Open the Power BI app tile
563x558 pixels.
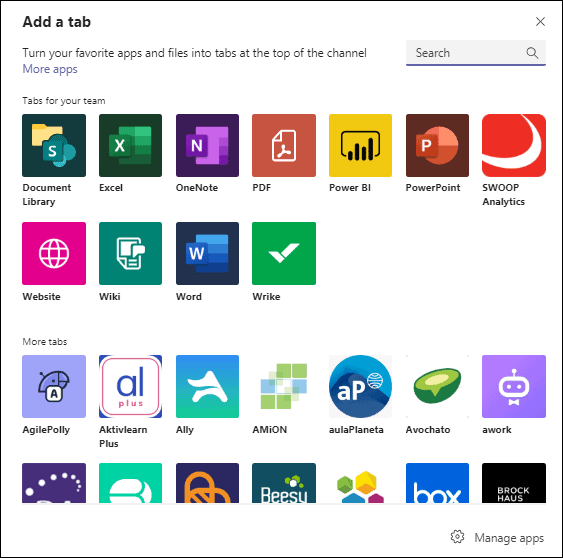(x=360, y=145)
